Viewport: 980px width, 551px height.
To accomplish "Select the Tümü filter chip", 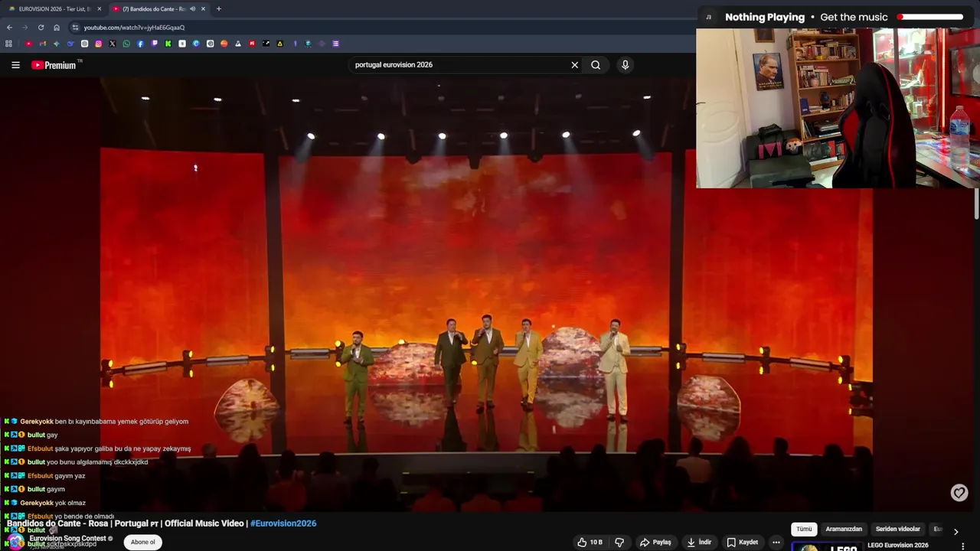I will point(804,529).
